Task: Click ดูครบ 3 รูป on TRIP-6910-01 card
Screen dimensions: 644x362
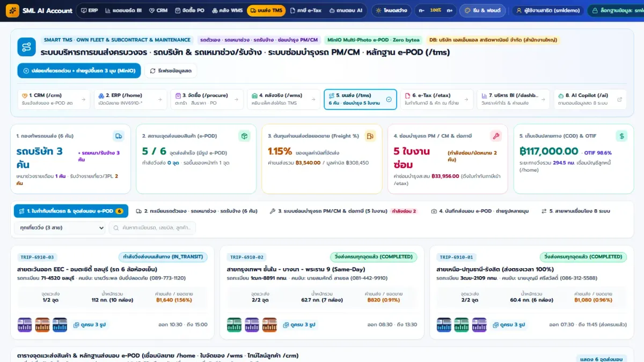Action: [x=508, y=325]
